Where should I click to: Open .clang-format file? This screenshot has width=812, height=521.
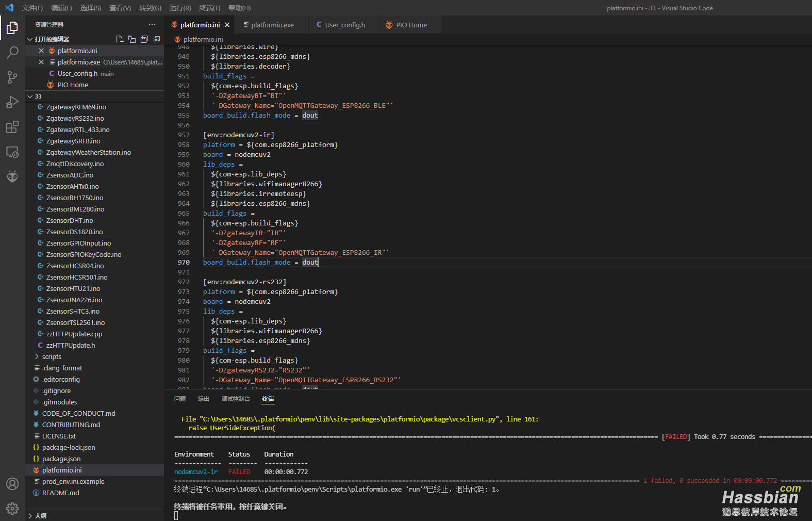click(x=62, y=368)
